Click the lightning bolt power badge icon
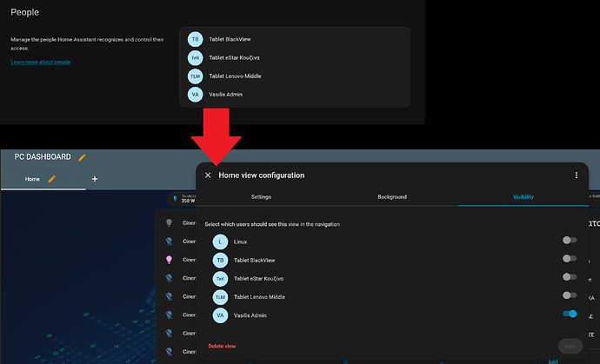 [x=175, y=199]
